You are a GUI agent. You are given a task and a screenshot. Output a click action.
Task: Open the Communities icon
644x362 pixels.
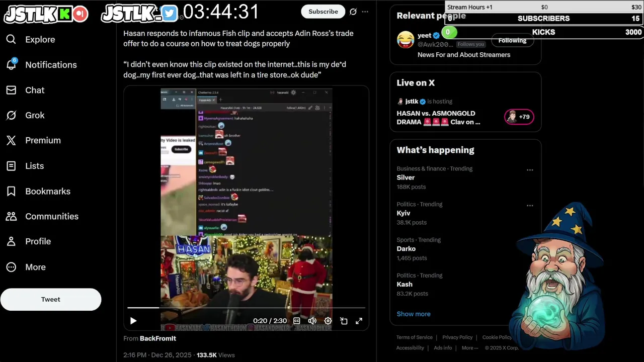[x=11, y=216]
